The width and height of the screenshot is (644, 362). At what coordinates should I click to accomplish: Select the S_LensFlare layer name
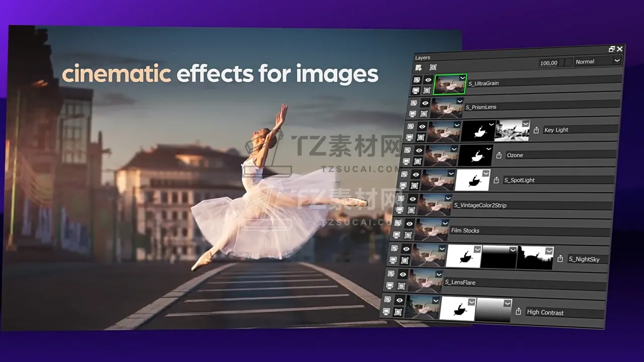460,283
